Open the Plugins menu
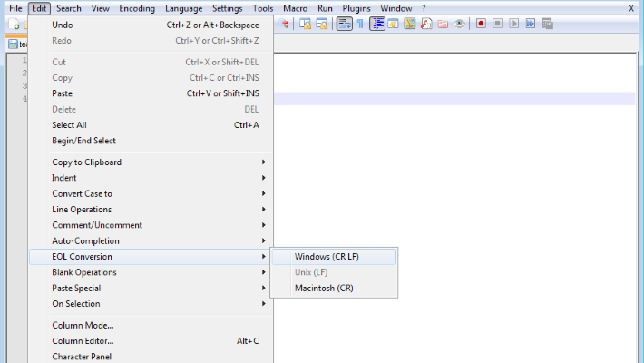This screenshot has width=644, height=363. click(x=356, y=8)
